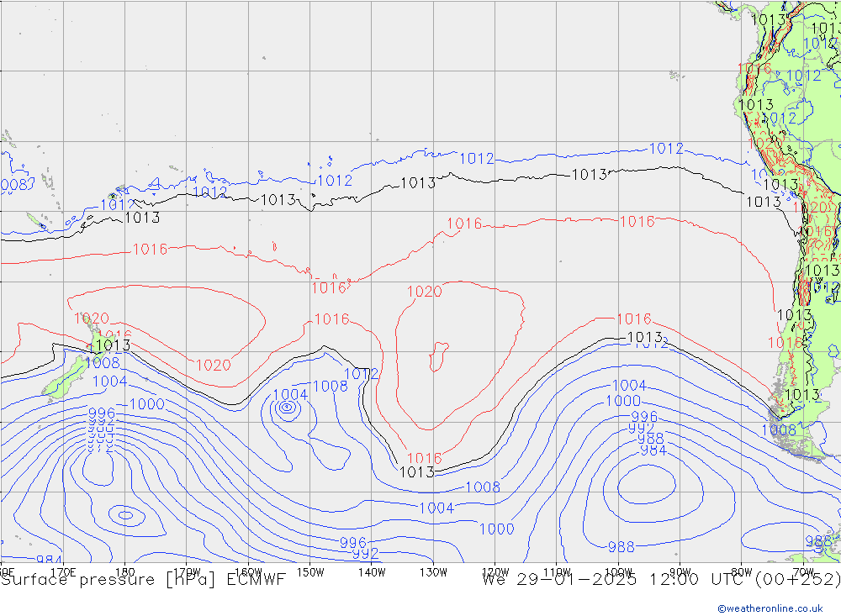Click the small island inside the central 1020 high
The height and width of the screenshot is (616, 841).
pyautogui.click(x=437, y=355)
